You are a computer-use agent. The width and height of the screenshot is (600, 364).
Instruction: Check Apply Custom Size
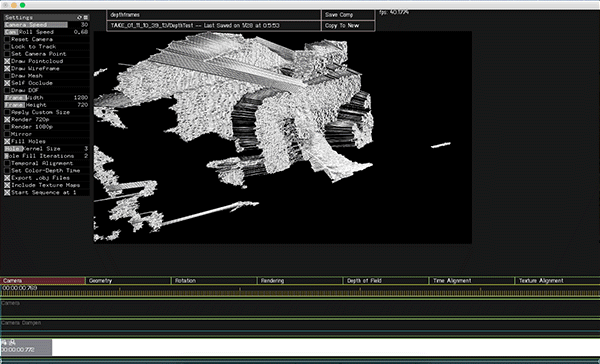7,112
